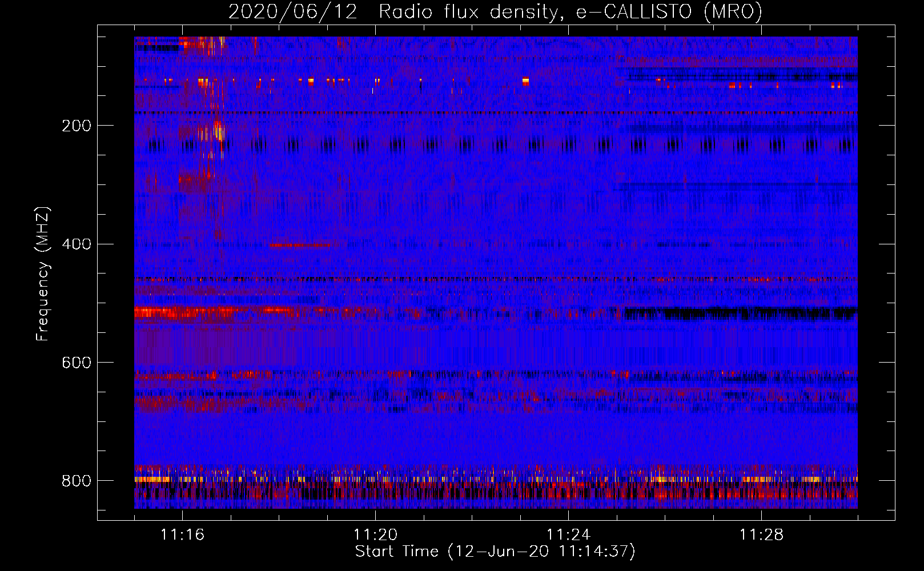Click the 200 frequency tick label
The width and height of the screenshot is (924, 571).
pyautogui.click(x=76, y=126)
